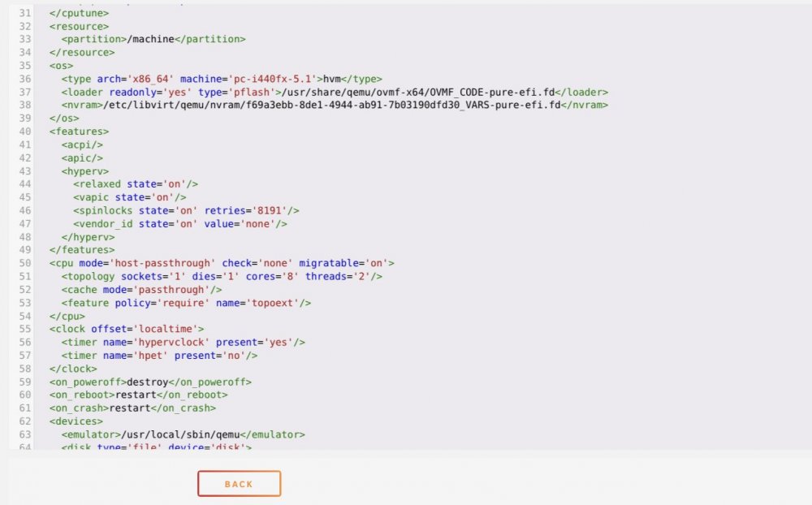Click the <acpi/> line
Image resolution: width=812 pixels, height=505 pixels.
[82, 145]
